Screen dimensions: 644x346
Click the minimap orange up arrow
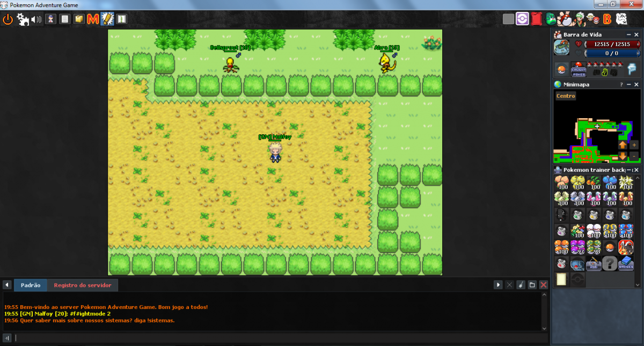click(x=623, y=145)
